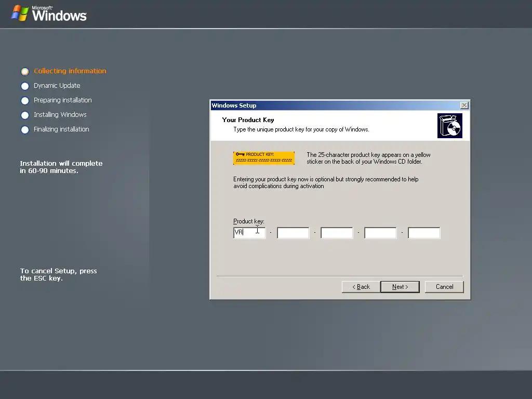Image resolution: width=532 pixels, height=399 pixels.
Task: Click the 'Finalizing installation' step text
Action: point(61,129)
